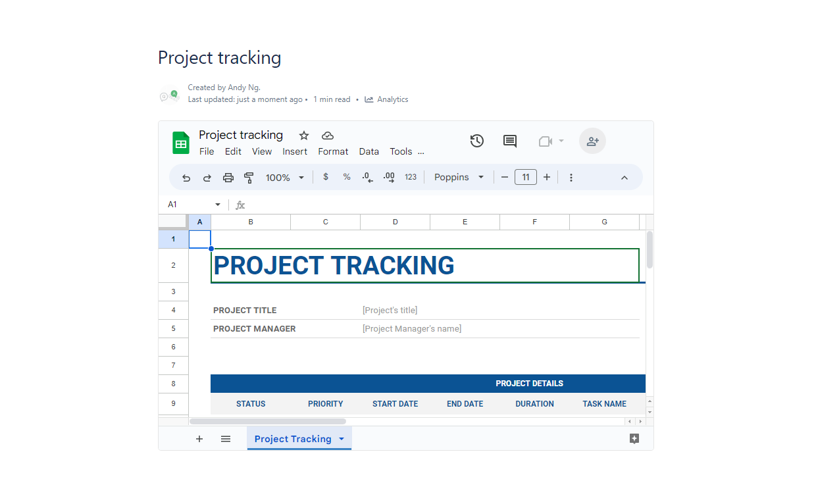
Task: Open the Data menu
Action: click(x=369, y=151)
